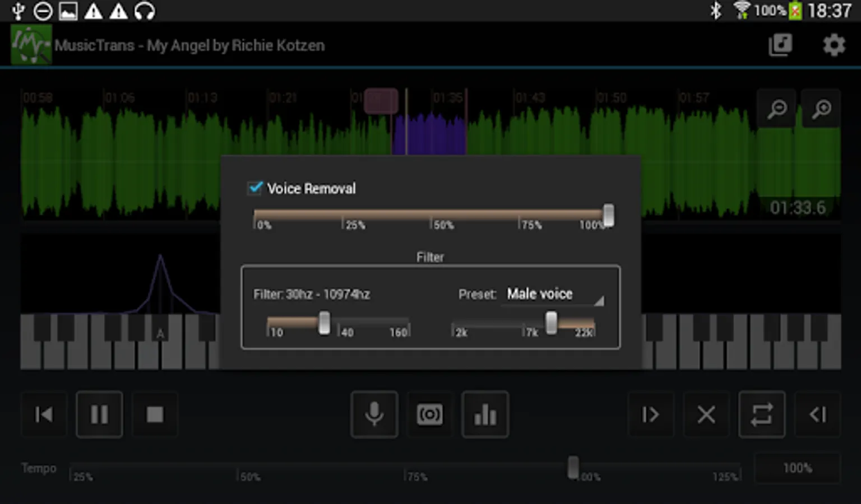
Task: Click the Voice Removal strength slider handle
Action: pos(608,215)
